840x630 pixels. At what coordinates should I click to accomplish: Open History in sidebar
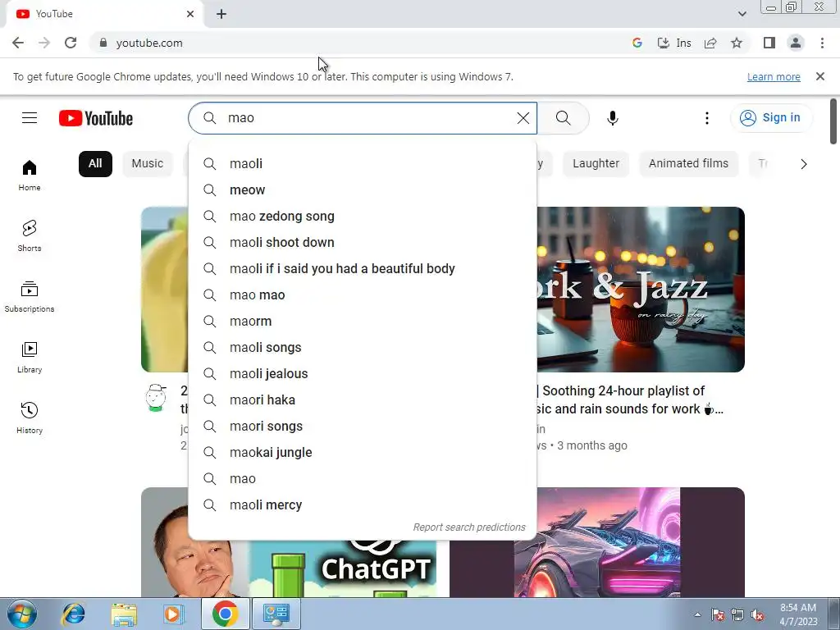pyautogui.click(x=30, y=418)
